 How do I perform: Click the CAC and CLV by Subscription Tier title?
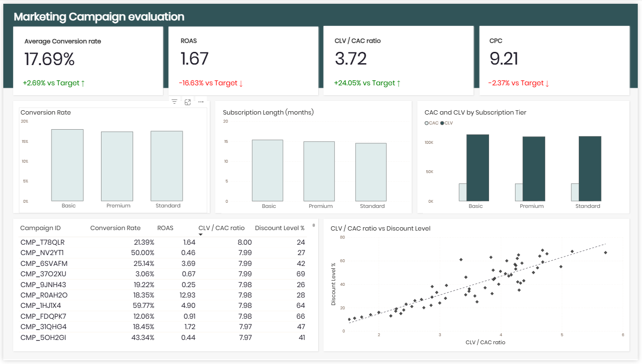[475, 112]
